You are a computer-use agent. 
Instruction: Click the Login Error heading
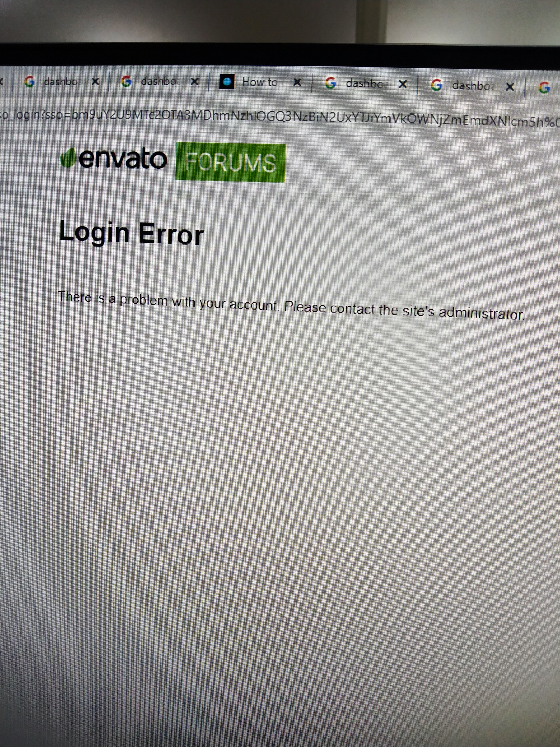(132, 233)
